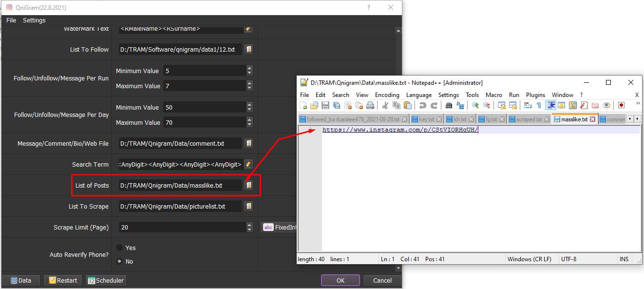This screenshot has width=644, height=289.
Task: Browse file for List of Posts
Action: click(248, 185)
